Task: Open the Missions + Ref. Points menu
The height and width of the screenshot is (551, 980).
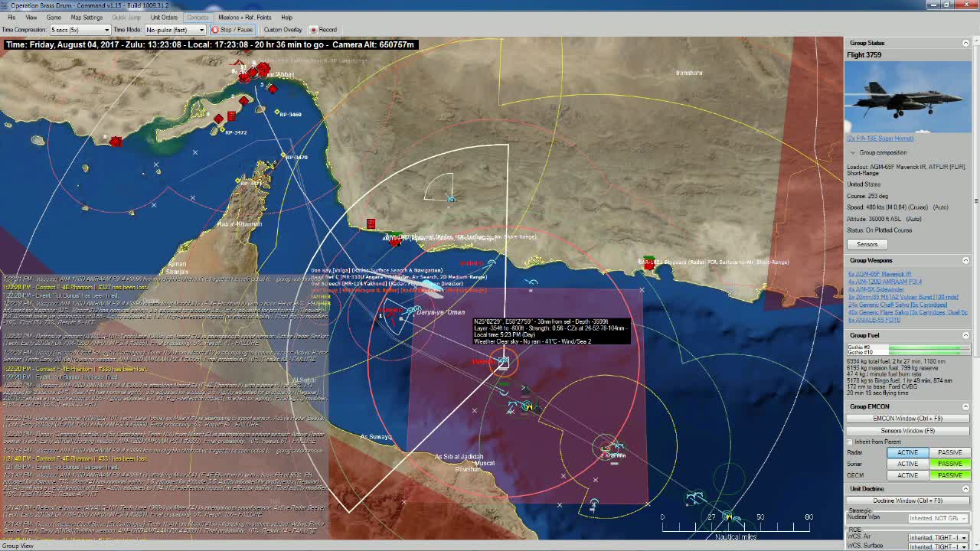Action: tap(245, 17)
